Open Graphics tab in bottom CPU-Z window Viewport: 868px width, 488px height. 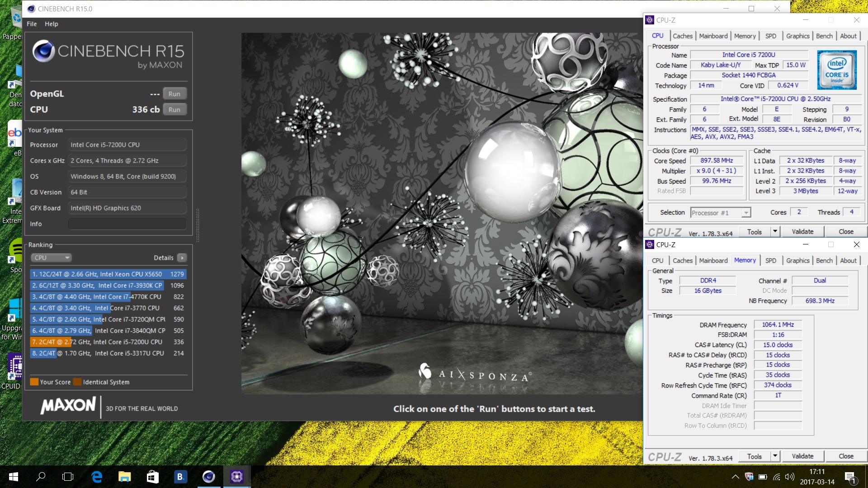[x=797, y=261]
